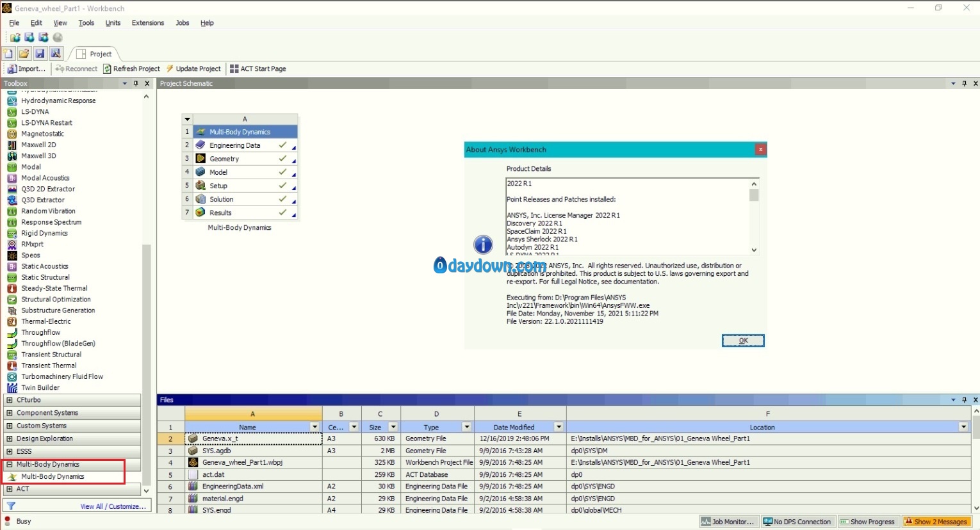Switch to the Project tab
This screenshot has width=980, height=530.
(x=94, y=54)
